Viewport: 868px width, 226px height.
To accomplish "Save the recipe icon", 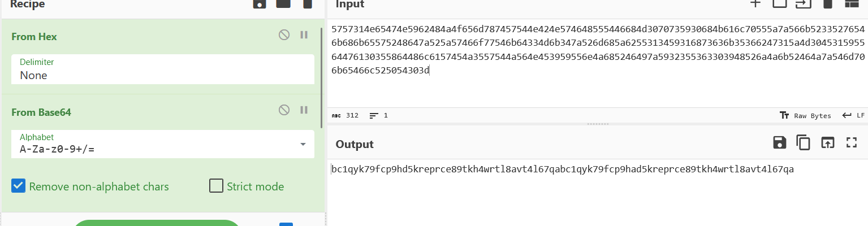I will coord(259,4).
